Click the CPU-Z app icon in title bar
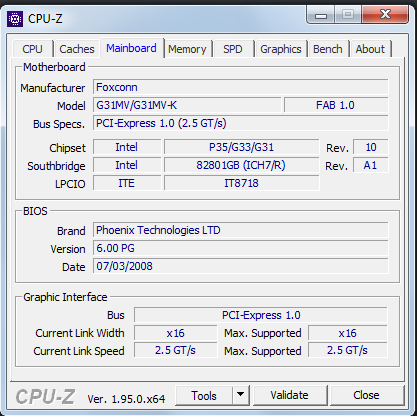Viewport: 417px width, 416px height. point(15,19)
